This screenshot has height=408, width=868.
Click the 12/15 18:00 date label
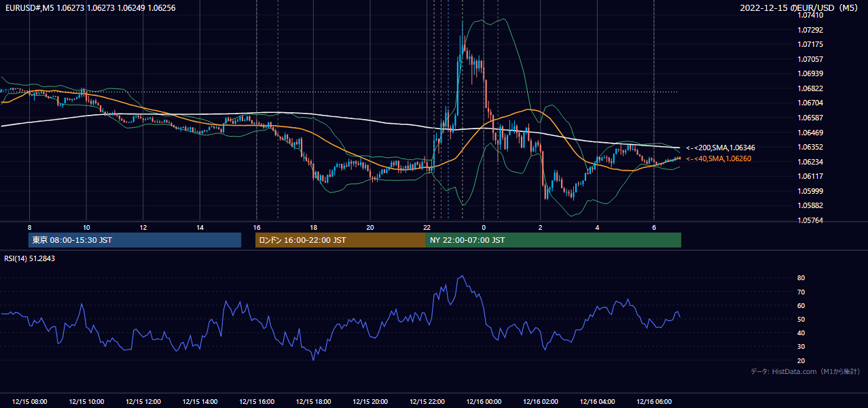[314, 402]
